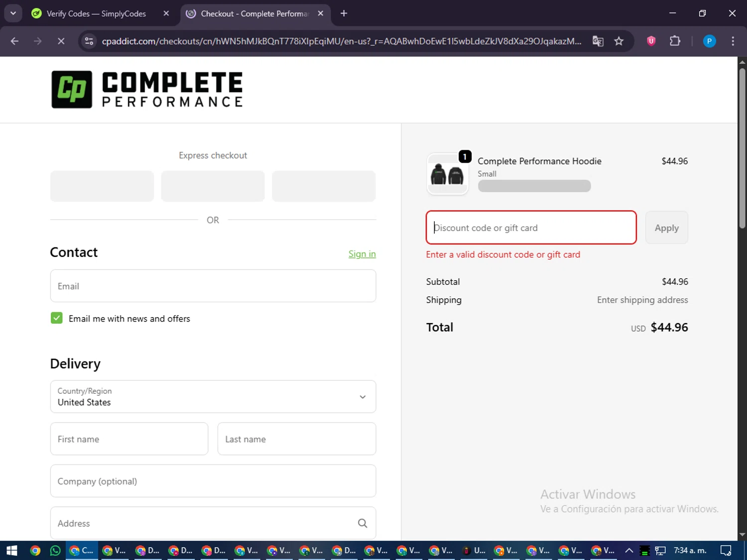Click the Sign in link
Viewport: 747px width, 560px height.
click(362, 254)
